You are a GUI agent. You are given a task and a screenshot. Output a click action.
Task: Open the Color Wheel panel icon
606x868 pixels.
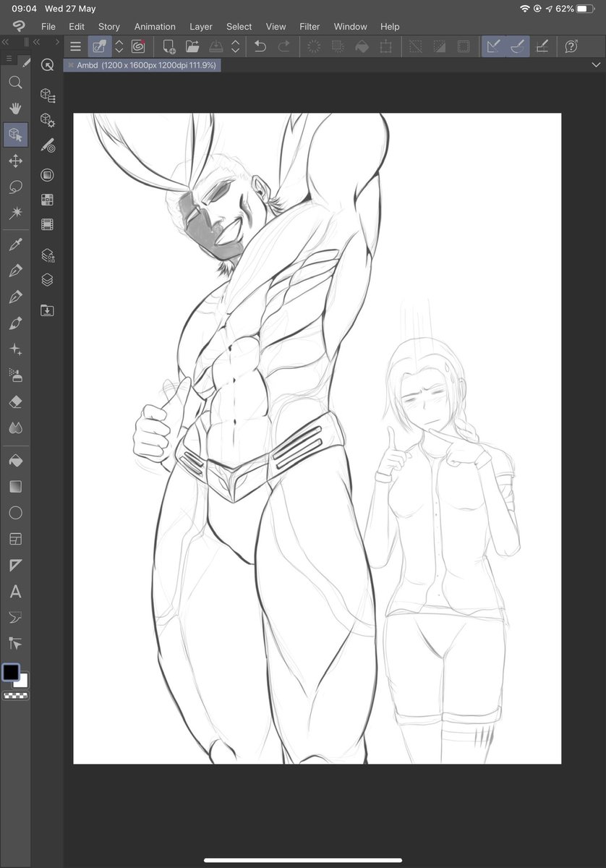click(x=48, y=175)
